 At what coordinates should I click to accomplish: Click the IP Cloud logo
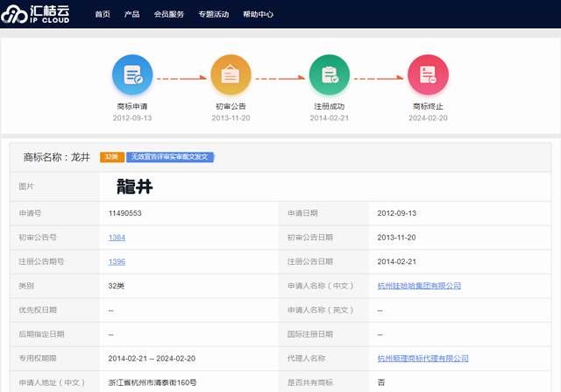click(x=35, y=14)
